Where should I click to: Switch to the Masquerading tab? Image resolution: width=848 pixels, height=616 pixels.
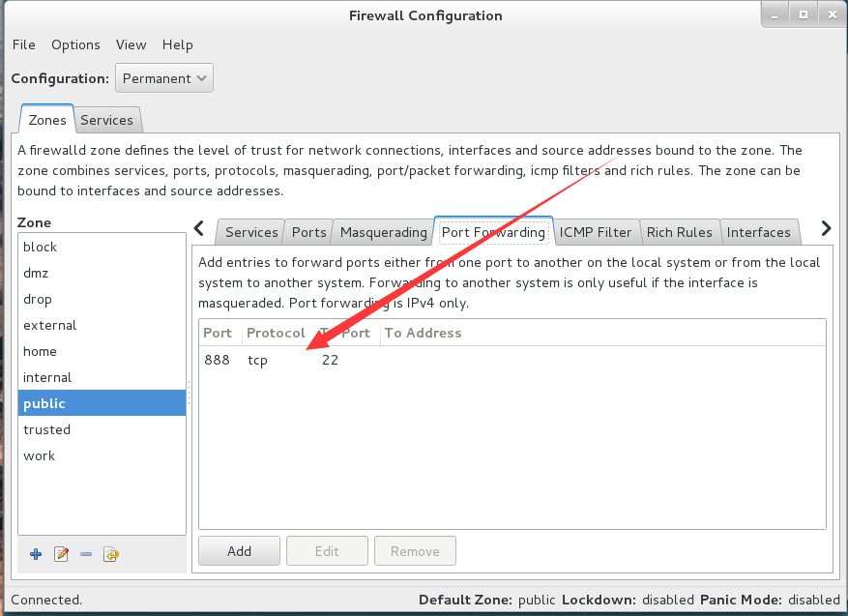pyautogui.click(x=384, y=232)
